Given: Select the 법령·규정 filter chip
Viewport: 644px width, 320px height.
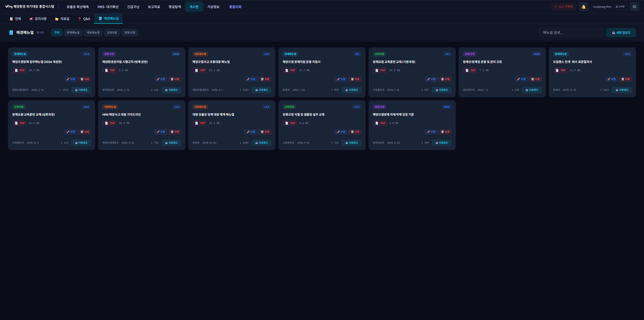Looking at the screenshot, I should tap(130, 33).
